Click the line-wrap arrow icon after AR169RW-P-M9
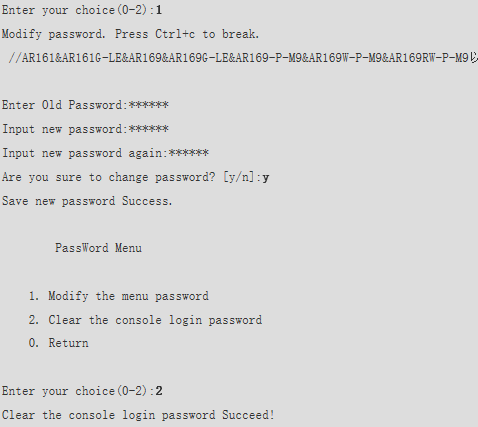 pyautogui.click(x=474, y=58)
